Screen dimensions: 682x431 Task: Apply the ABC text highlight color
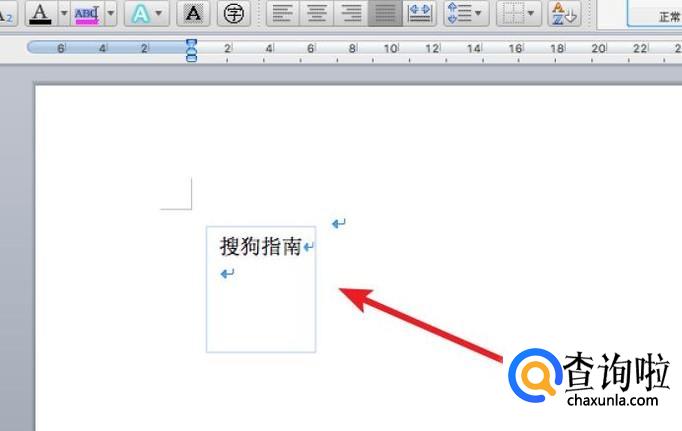coord(87,13)
